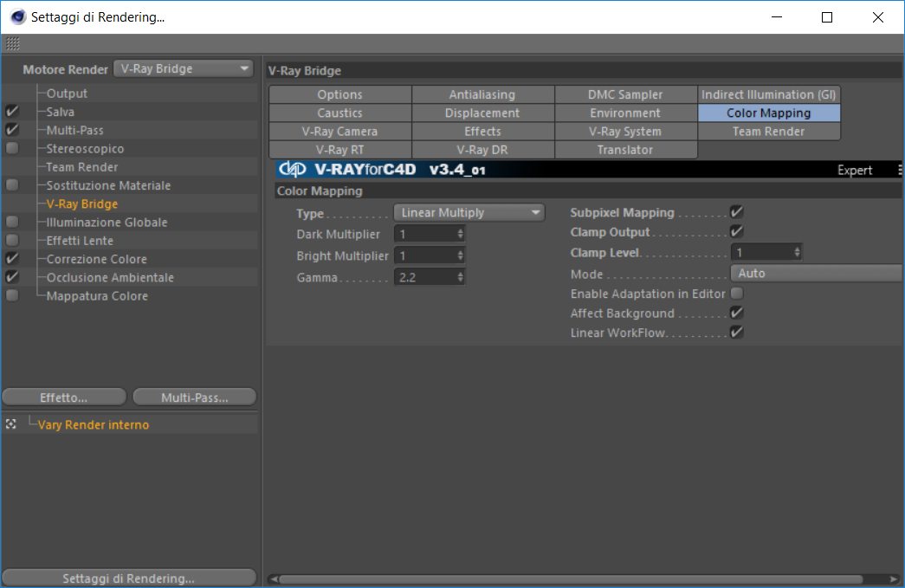Click the Cinema 4D app icon in title bar
The image size is (905, 588).
[x=18, y=16]
